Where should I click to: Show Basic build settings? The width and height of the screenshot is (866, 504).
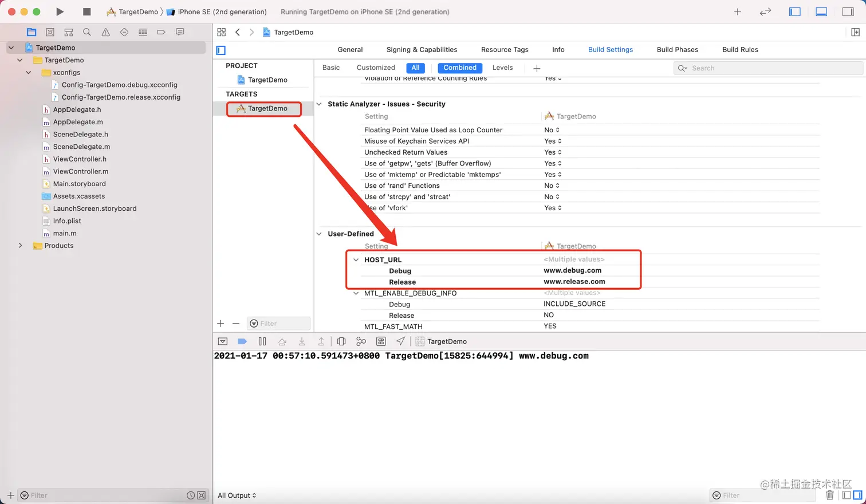point(331,68)
